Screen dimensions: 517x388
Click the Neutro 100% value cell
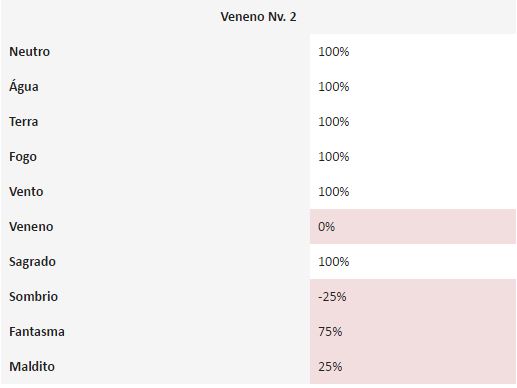point(413,52)
